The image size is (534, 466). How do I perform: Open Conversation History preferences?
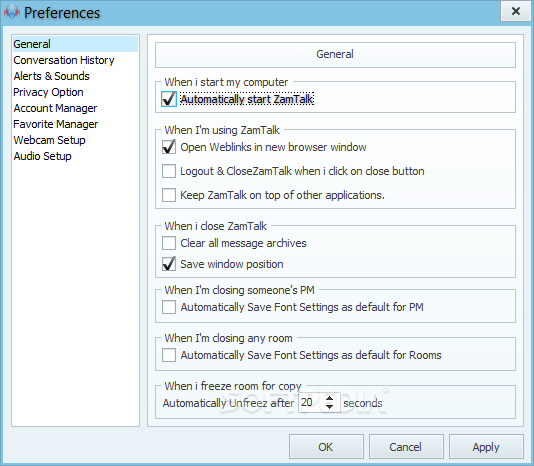[64, 60]
